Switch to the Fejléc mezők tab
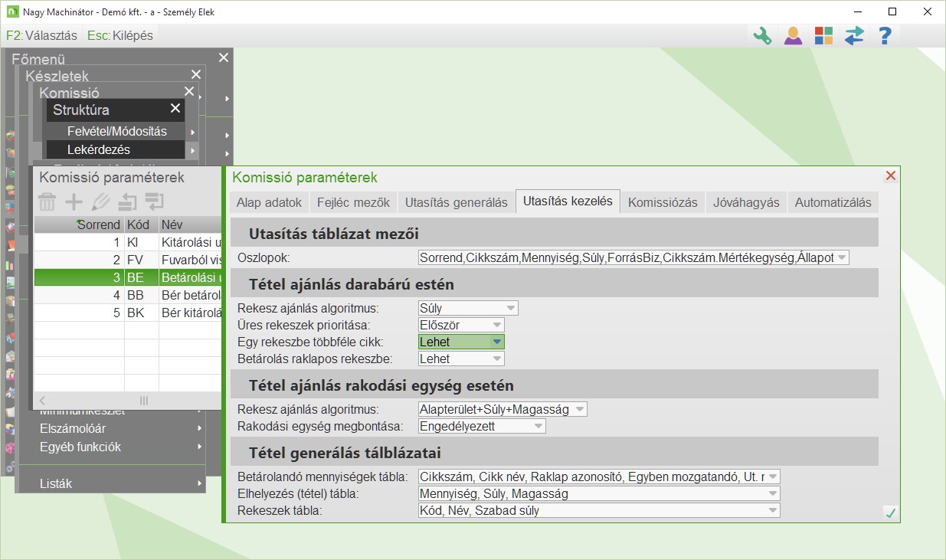Screen dimensions: 946x560 point(352,202)
